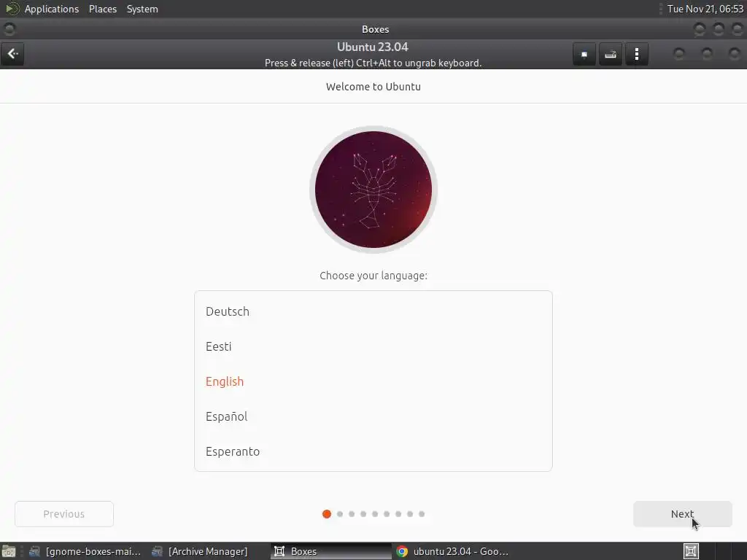Click the clock showing Tue Nov 21
The width and height of the screenshot is (747, 560).
[705, 9]
